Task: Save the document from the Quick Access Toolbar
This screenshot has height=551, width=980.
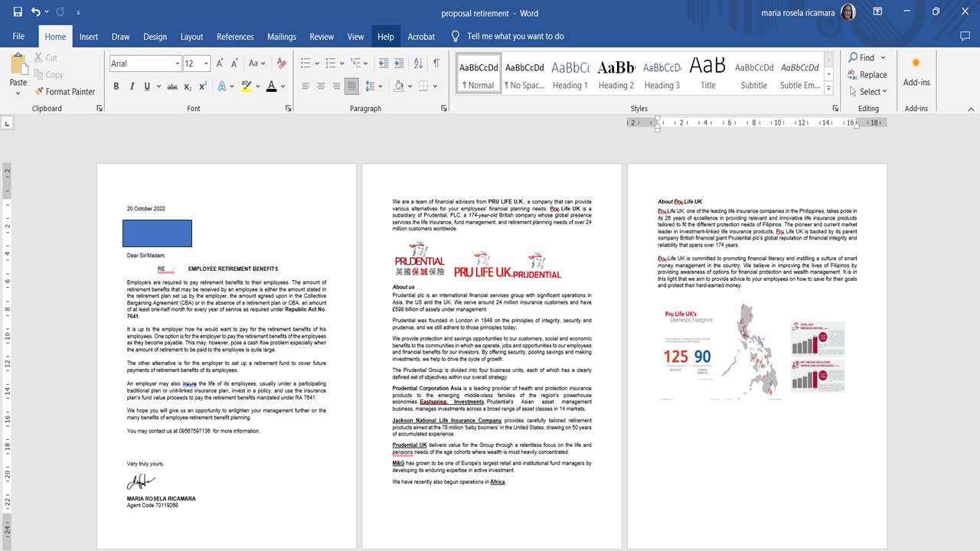Action: tap(18, 12)
